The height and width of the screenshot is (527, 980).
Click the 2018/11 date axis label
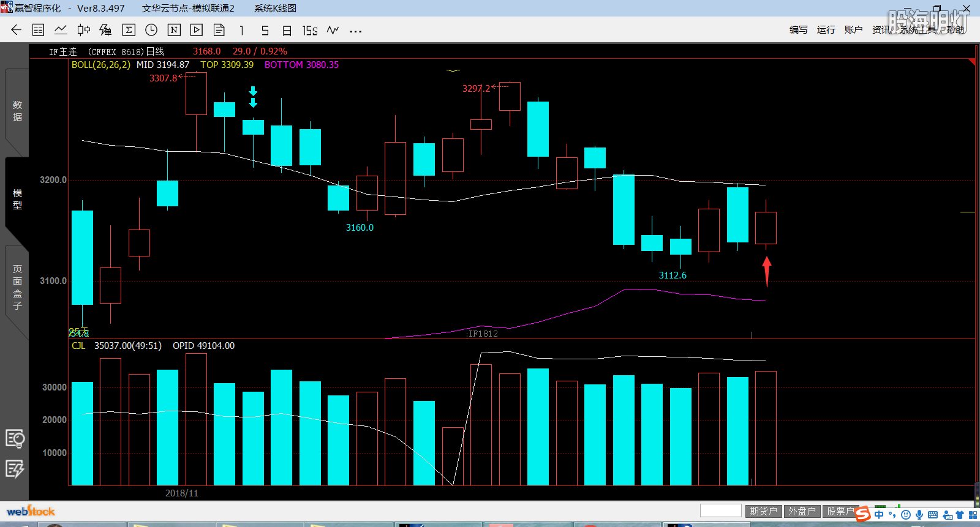pos(182,493)
